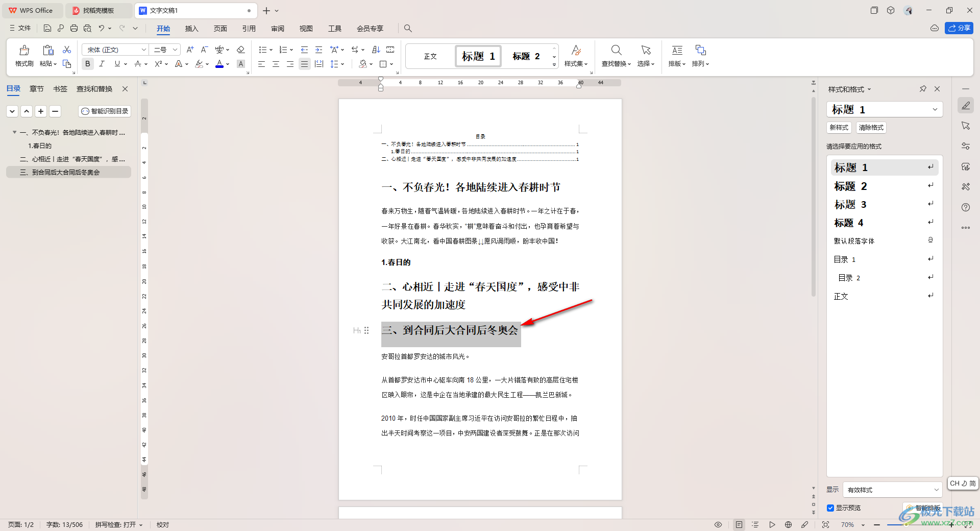The height and width of the screenshot is (531, 980).
Task: Align text left
Action: [x=261, y=64]
